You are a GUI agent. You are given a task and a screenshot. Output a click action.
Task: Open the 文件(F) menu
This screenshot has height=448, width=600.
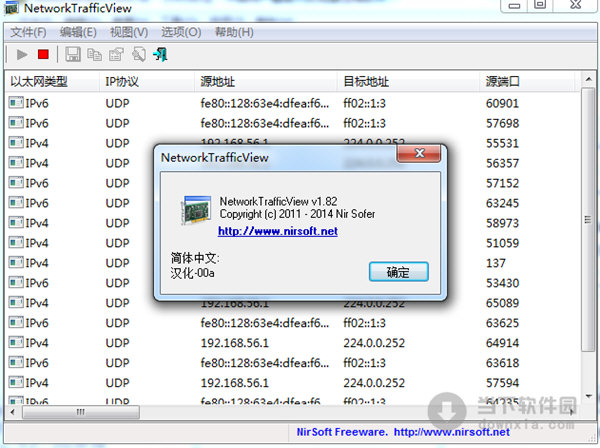28,32
